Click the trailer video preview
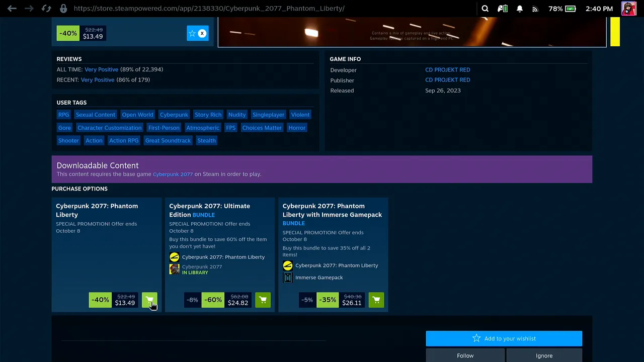Viewport: 644px width, 362px height. [x=412, y=32]
